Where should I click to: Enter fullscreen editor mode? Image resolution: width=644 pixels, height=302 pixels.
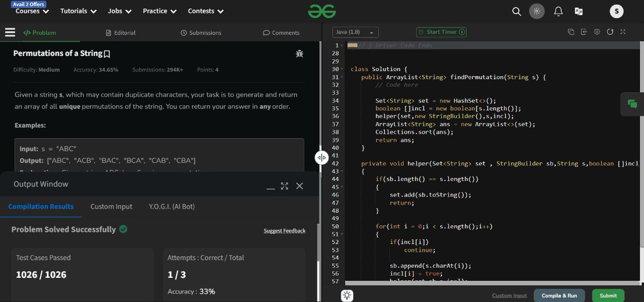click(623, 32)
